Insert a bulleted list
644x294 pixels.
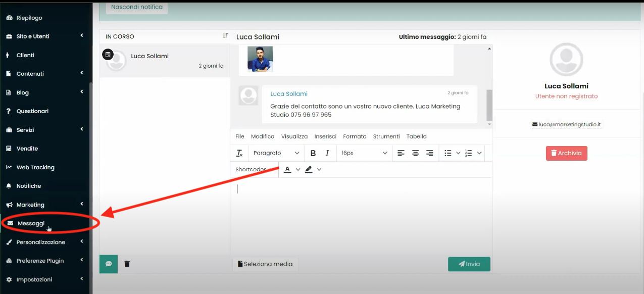[x=448, y=153]
